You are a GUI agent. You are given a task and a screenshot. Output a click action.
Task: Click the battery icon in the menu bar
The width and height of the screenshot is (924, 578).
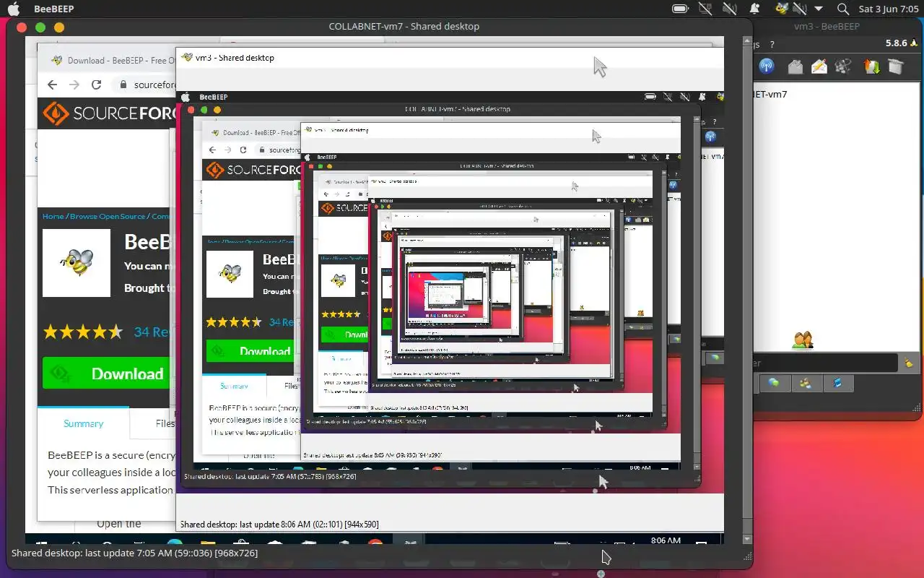coord(680,9)
